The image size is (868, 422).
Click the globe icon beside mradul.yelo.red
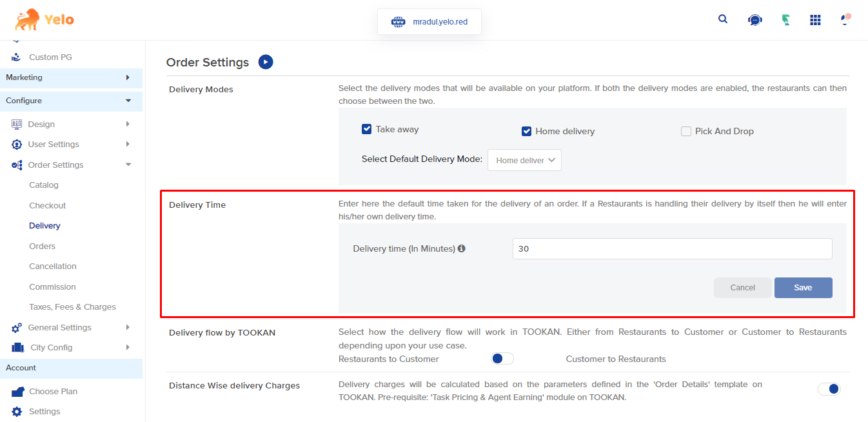(x=398, y=22)
